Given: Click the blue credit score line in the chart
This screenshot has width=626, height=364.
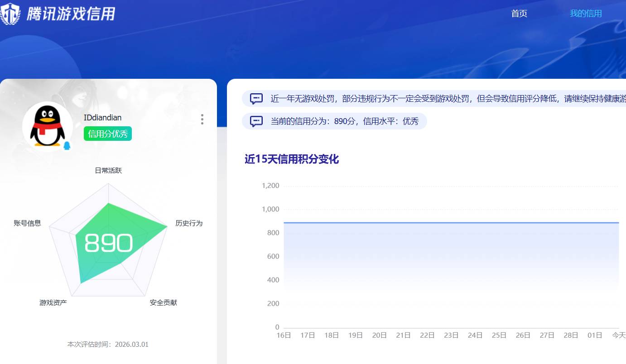Looking at the screenshot, I should 448,222.
